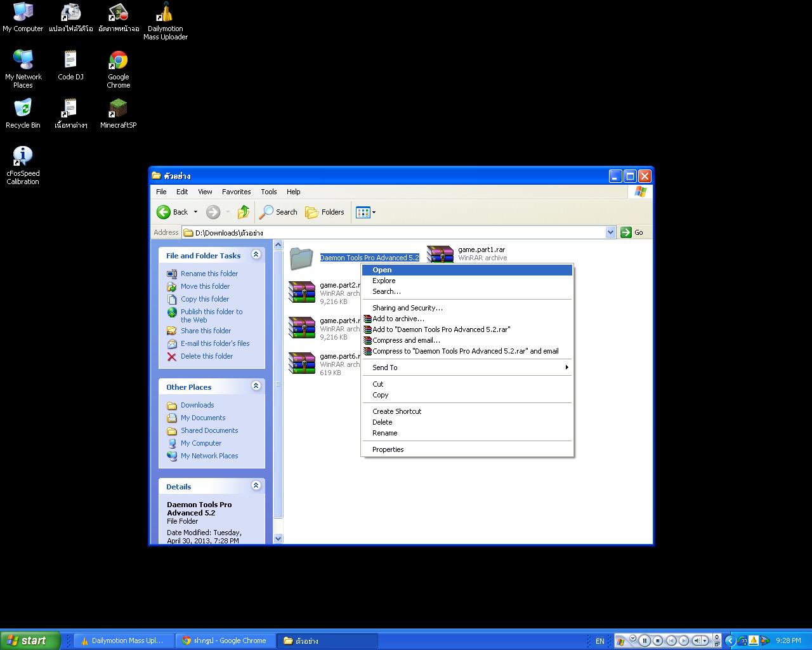812x650 pixels.
Task: Click the Go button beside address bar
Action: click(632, 232)
